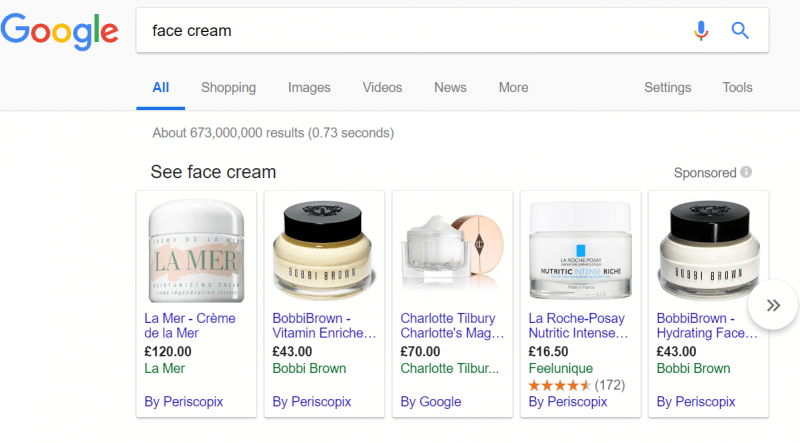Click the Sponsored info icon
Screen dimensions: 800x443
point(746,172)
